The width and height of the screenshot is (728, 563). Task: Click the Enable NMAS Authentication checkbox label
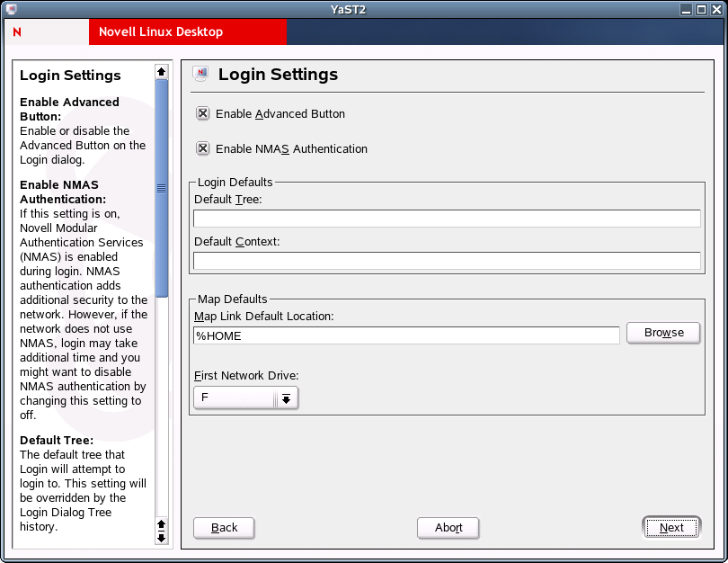291,148
